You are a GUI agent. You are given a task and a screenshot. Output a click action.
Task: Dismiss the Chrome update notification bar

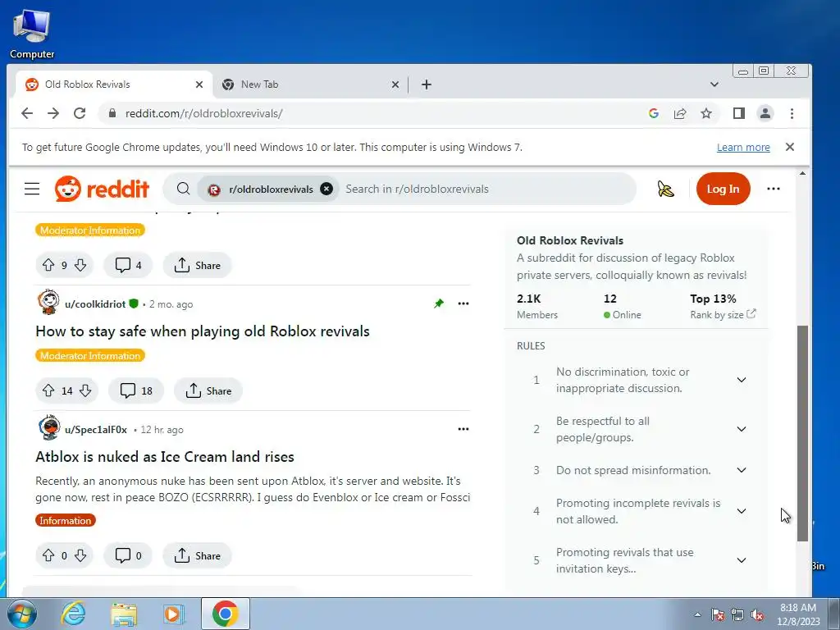point(790,147)
